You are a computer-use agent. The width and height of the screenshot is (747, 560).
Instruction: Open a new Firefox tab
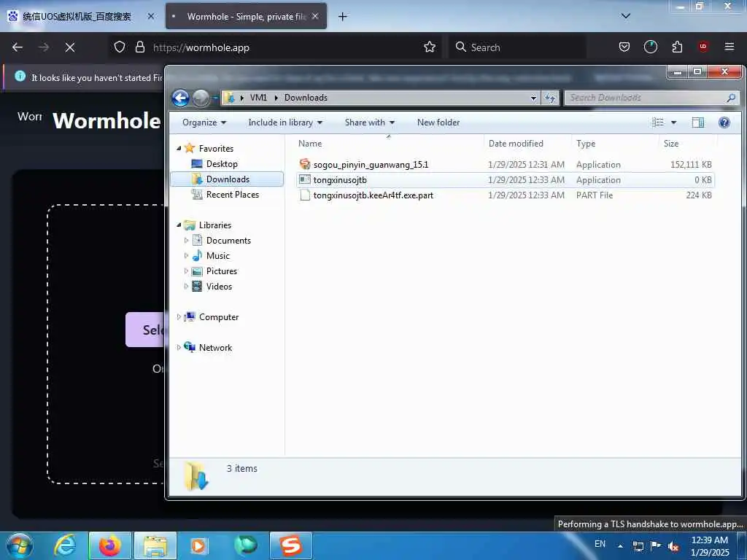tap(342, 17)
